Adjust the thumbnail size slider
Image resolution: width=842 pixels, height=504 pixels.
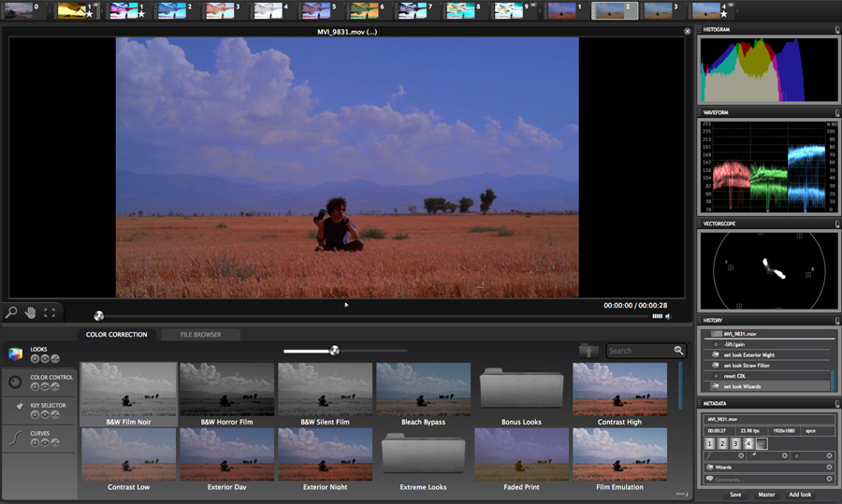coord(334,351)
